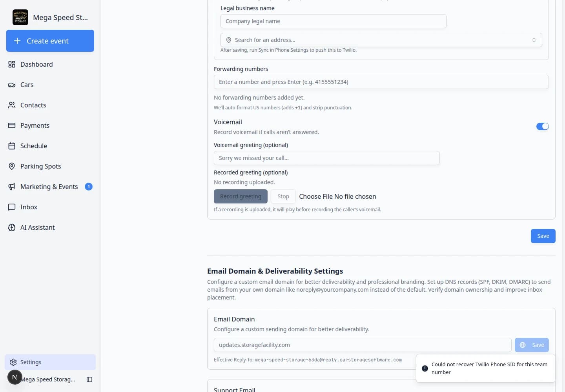The height and width of the screenshot is (392, 565).
Task: Collapse sidebar with the panel icon
Action: tap(89, 379)
